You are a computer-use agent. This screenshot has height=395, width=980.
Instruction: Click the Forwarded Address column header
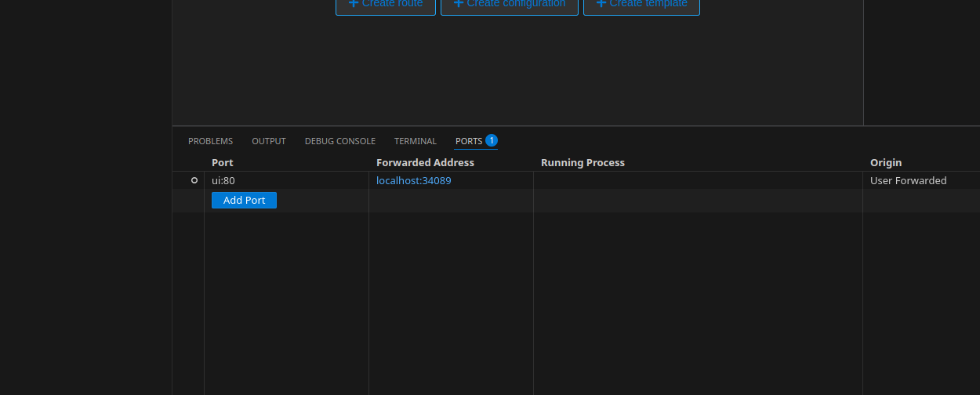pos(425,162)
